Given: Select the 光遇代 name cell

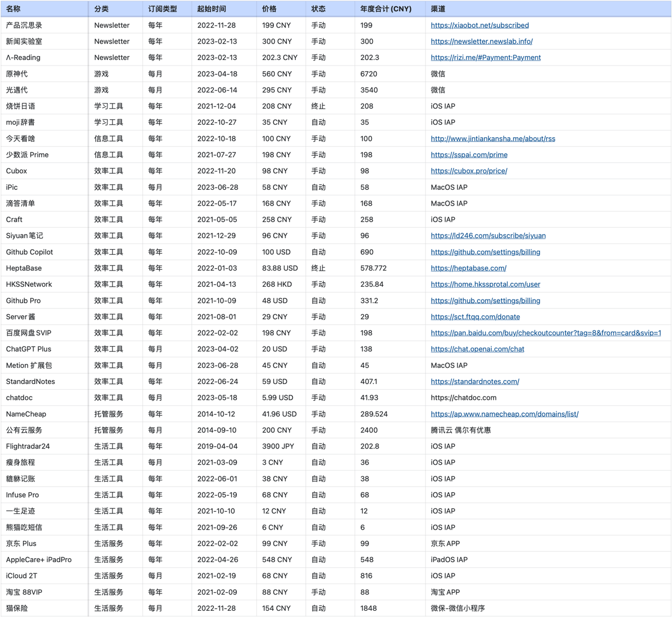Looking at the screenshot, I should click(x=44, y=90).
